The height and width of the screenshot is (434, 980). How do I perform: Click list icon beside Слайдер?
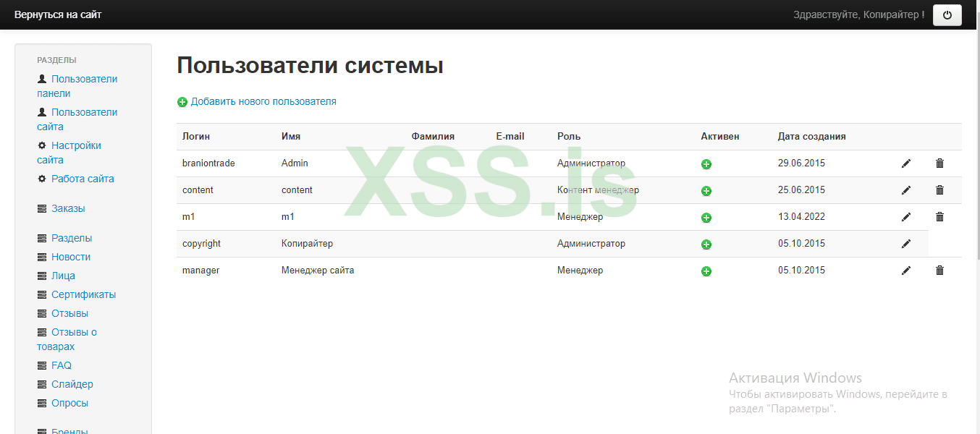click(42, 384)
